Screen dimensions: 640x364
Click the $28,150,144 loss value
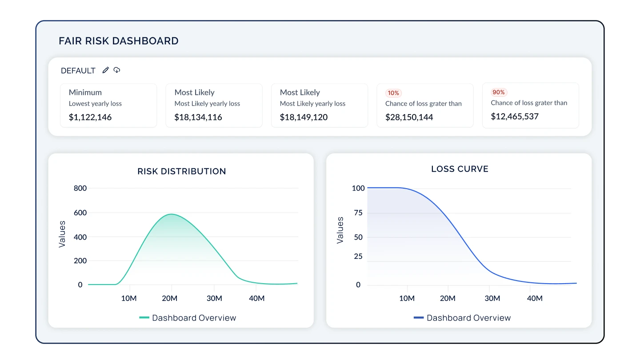pos(409,118)
